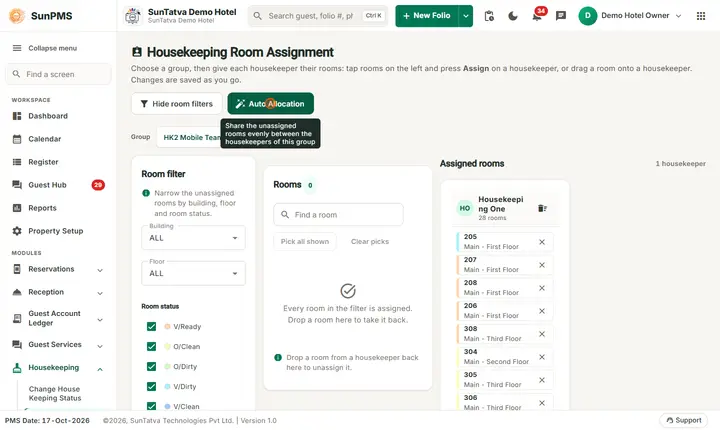Click the light blue V/Dirty color dot
The image size is (720, 430).
click(167, 386)
